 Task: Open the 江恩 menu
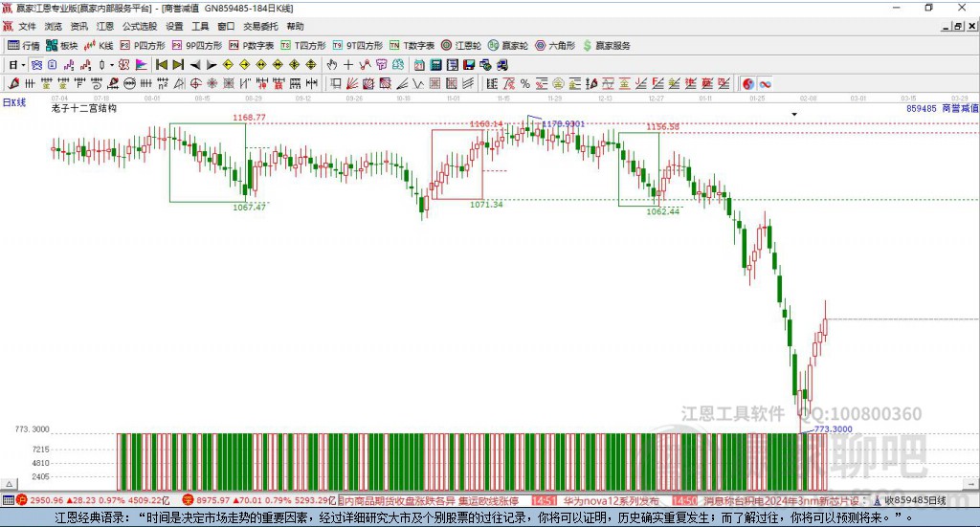(x=105, y=26)
